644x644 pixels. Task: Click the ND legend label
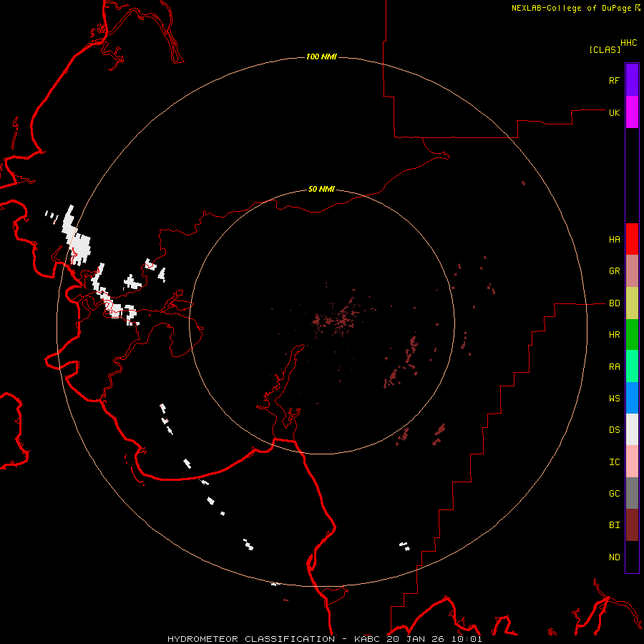tap(614, 557)
